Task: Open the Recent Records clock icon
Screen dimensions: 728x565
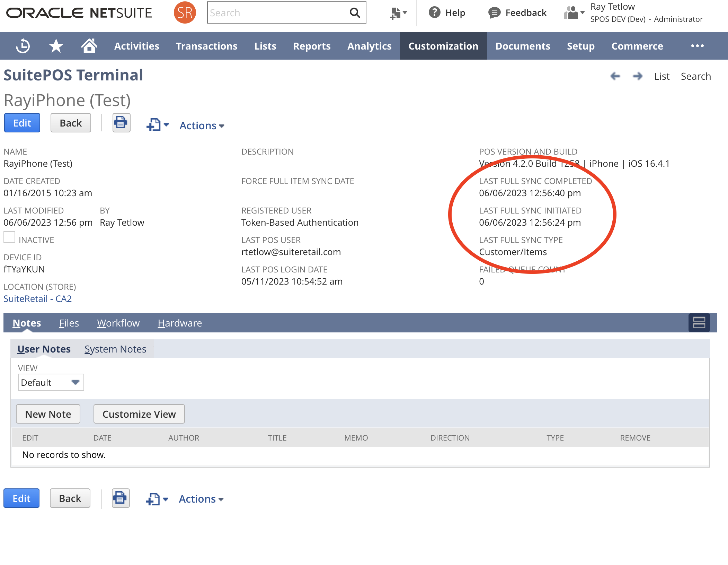Action: (x=23, y=46)
